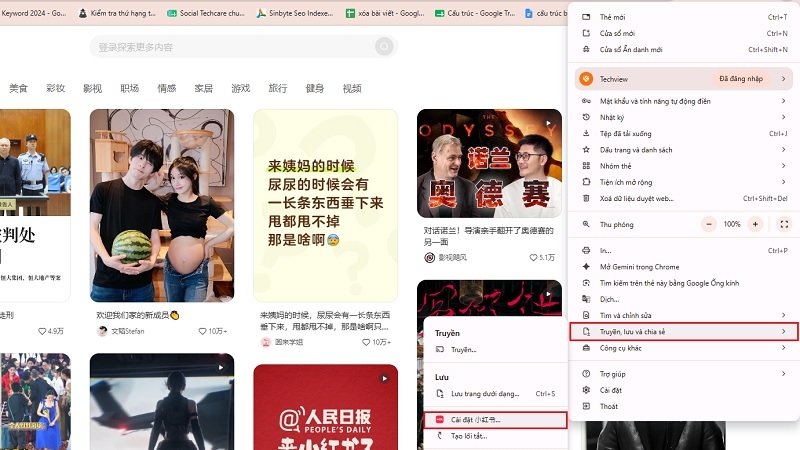Select the 美食 category tab
The height and width of the screenshot is (450, 800).
[18, 88]
